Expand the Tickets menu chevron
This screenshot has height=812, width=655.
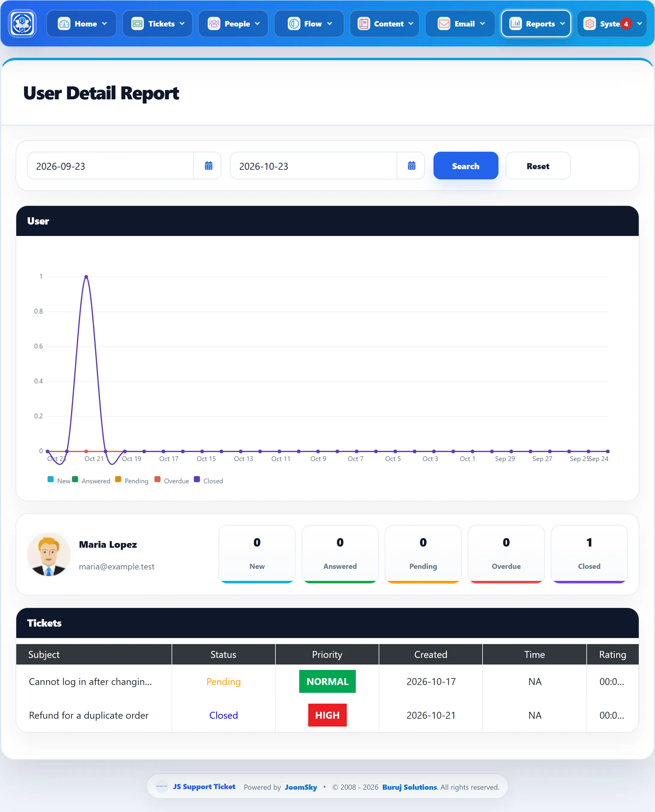pos(182,24)
